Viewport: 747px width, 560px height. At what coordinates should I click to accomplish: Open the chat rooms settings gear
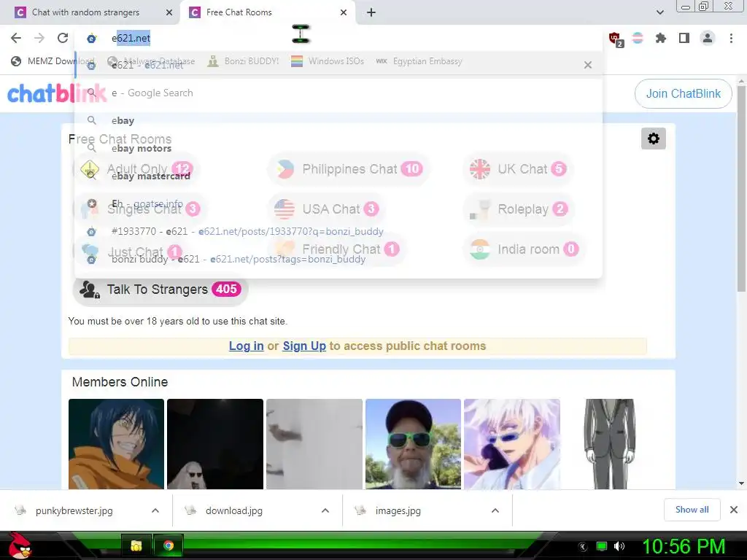(653, 139)
